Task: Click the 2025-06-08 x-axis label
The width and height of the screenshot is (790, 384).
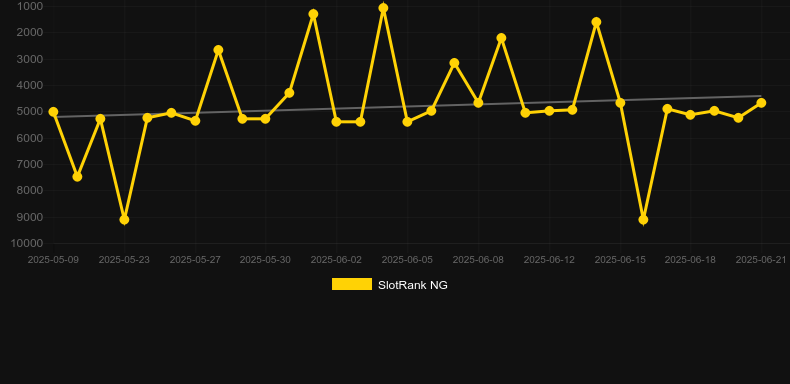Action: coord(478,260)
